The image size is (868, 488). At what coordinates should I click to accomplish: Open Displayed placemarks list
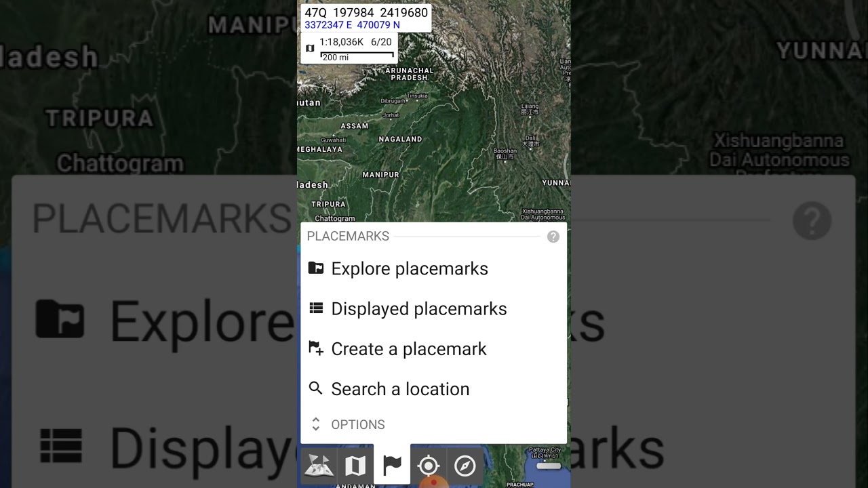click(x=433, y=309)
